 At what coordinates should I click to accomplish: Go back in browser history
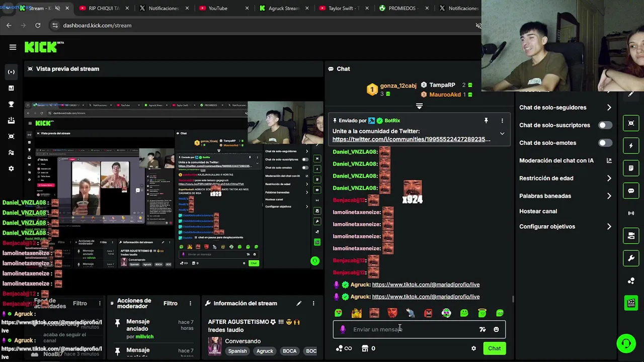9,25
